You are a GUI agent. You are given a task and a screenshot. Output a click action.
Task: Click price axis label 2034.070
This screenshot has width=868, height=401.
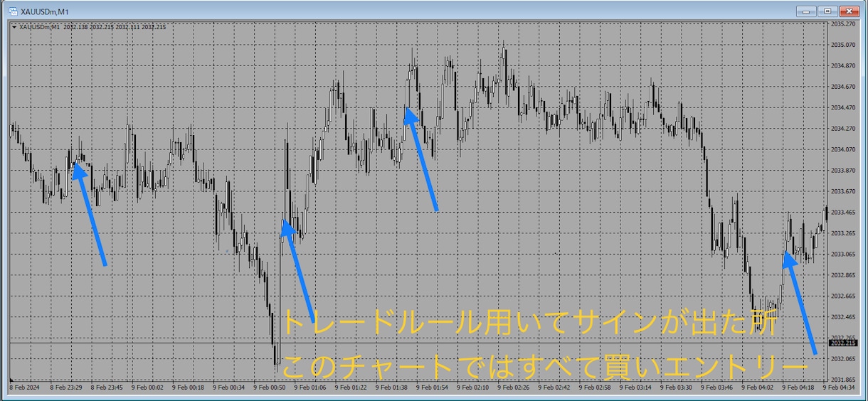(x=843, y=149)
